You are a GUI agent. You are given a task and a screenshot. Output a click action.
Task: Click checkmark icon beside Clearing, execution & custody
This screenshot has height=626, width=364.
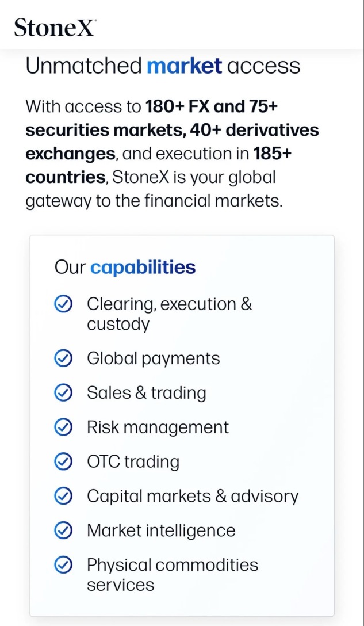(63, 304)
